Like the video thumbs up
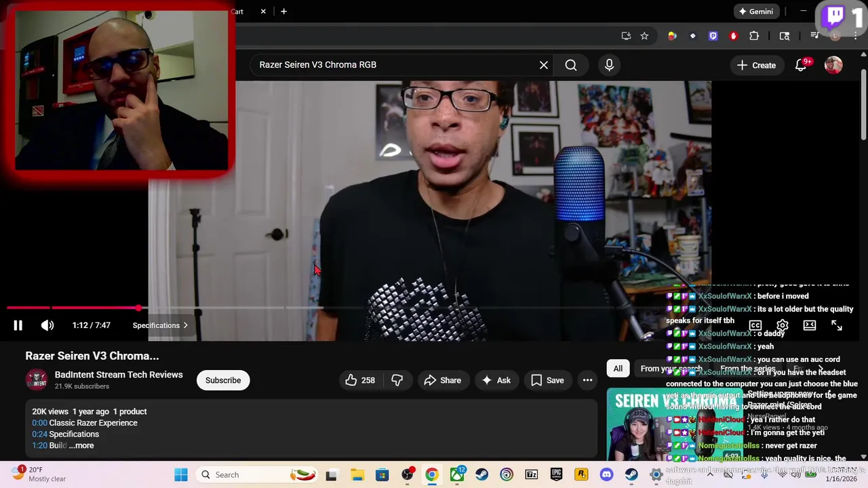 point(360,380)
